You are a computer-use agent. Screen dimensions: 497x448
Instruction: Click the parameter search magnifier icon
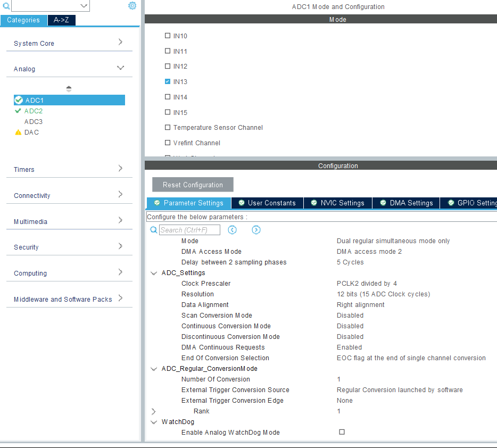154,230
